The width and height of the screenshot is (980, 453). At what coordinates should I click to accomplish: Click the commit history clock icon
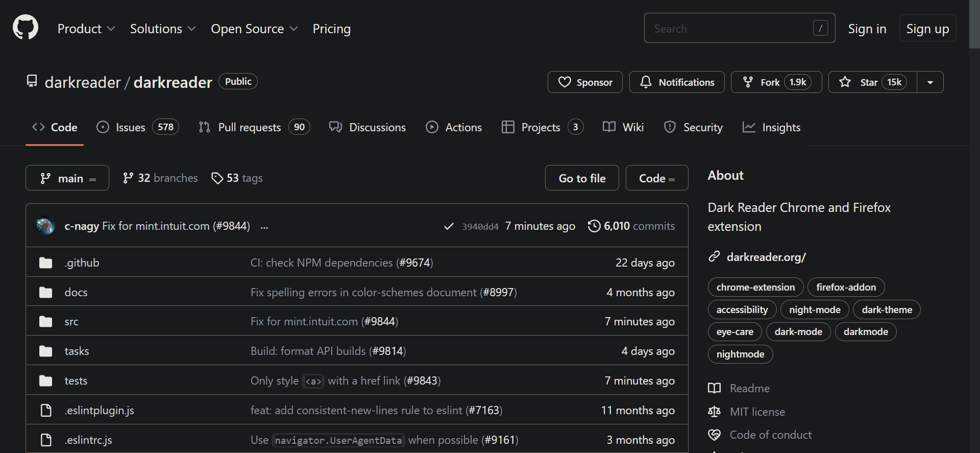pyautogui.click(x=594, y=226)
